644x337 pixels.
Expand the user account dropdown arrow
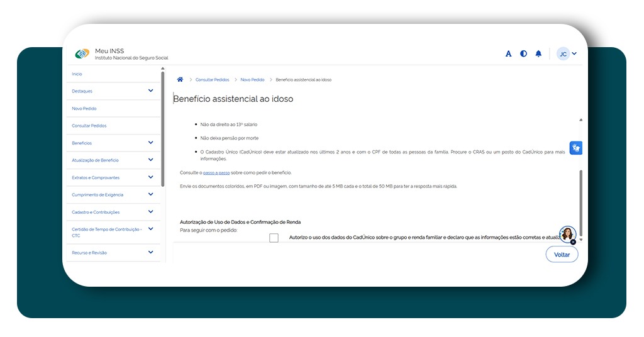tap(574, 53)
